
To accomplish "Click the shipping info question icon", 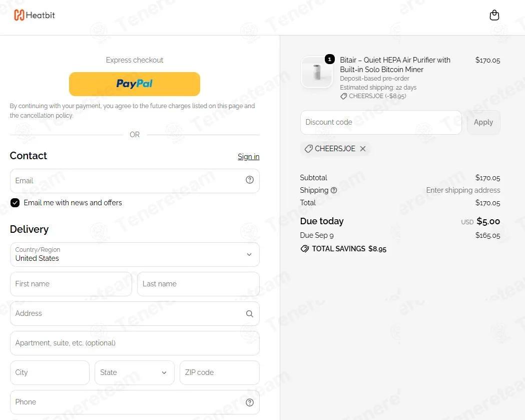I will pos(334,190).
